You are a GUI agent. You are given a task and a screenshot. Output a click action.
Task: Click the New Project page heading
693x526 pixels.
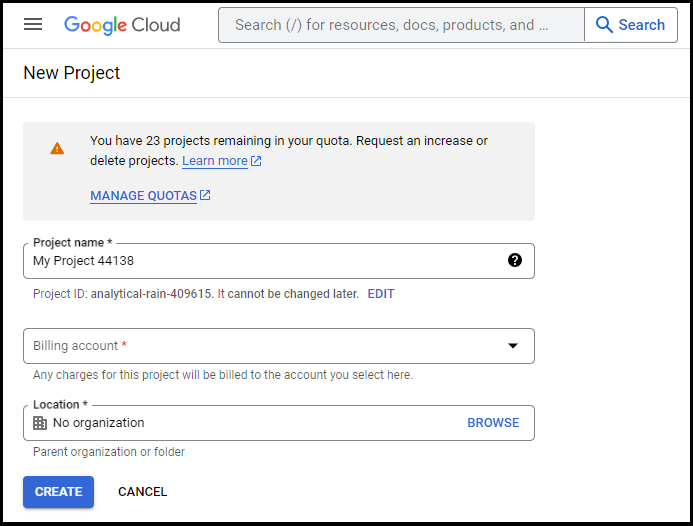pyautogui.click(x=72, y=73)
